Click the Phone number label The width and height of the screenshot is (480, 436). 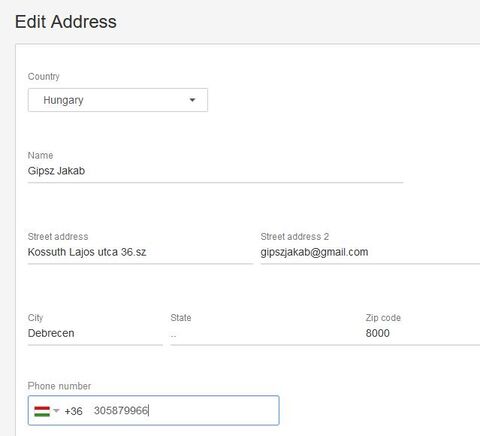pos(59,386)
